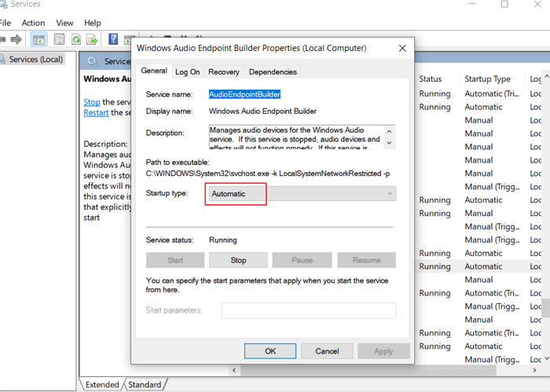Click the Restart service link
Image resolution: width=550 pixels, height=392 pixels.
tap(95, 112)
